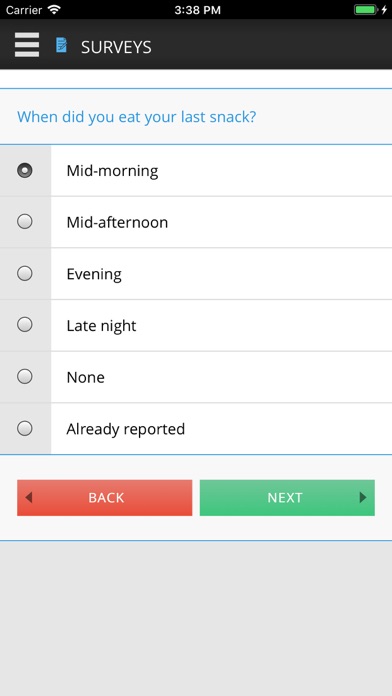
Task: Open the hamburger menu
Action: 27,45
